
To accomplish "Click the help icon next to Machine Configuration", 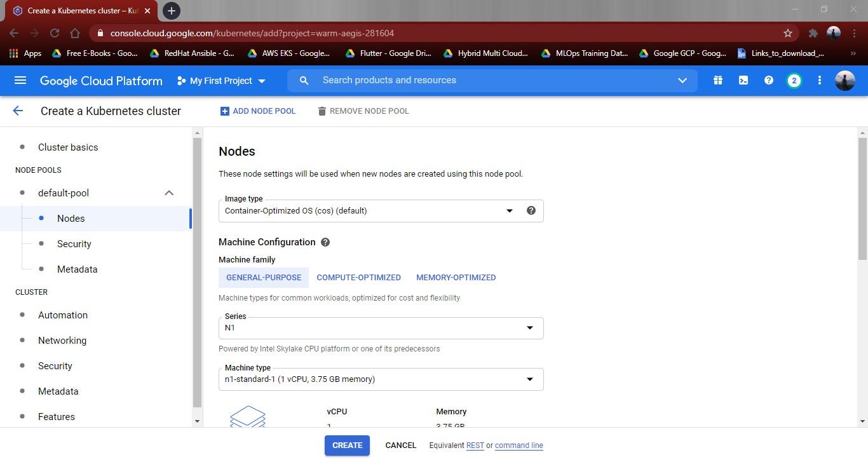I will pyautogui.click(x=325, y=242).
